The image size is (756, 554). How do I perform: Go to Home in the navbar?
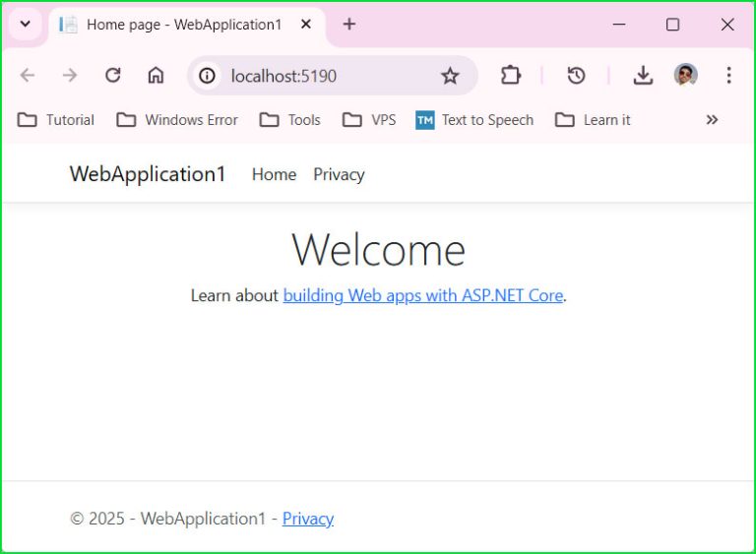[x=274, y=174]
